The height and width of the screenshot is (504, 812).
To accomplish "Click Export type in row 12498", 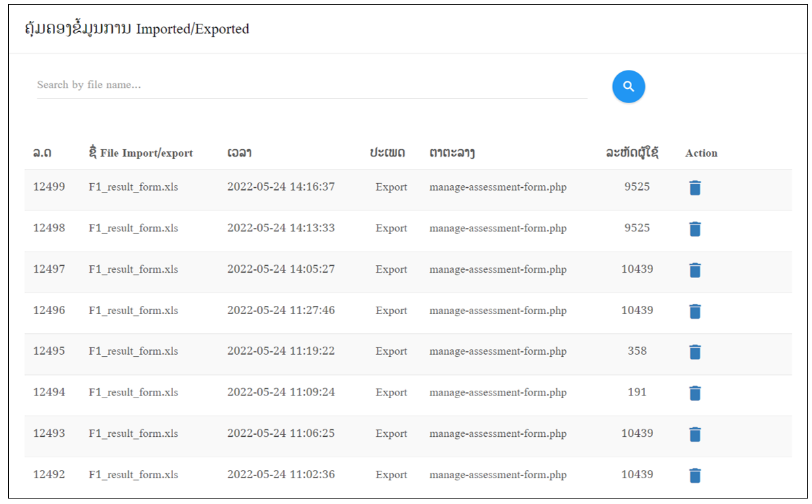I will click(392, 229).
